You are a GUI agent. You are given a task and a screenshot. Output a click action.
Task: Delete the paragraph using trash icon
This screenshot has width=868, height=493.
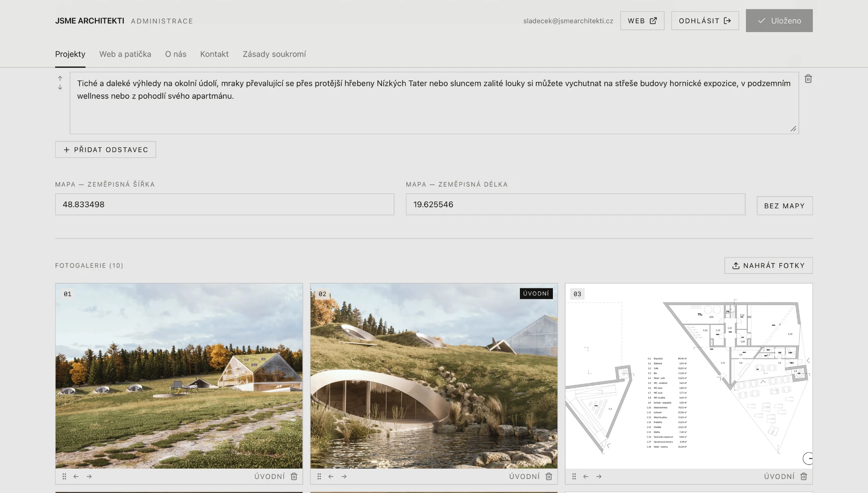pyautogui.click(x=808, y=79)
